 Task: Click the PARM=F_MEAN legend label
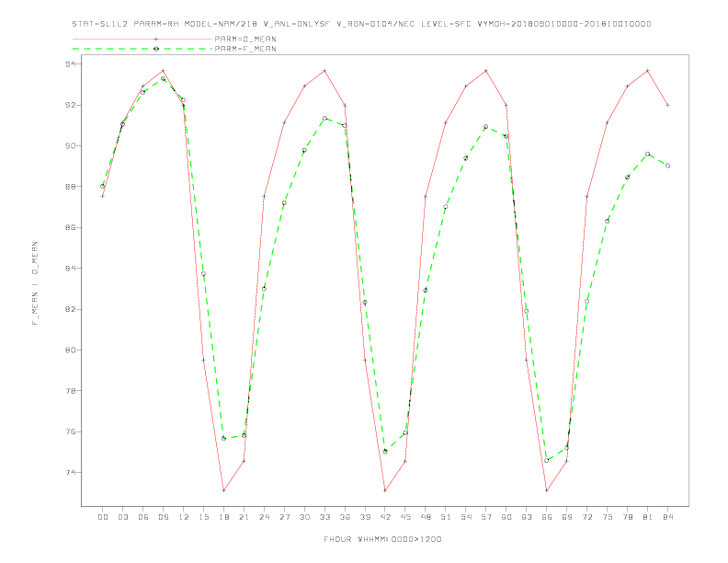[245, 49]
